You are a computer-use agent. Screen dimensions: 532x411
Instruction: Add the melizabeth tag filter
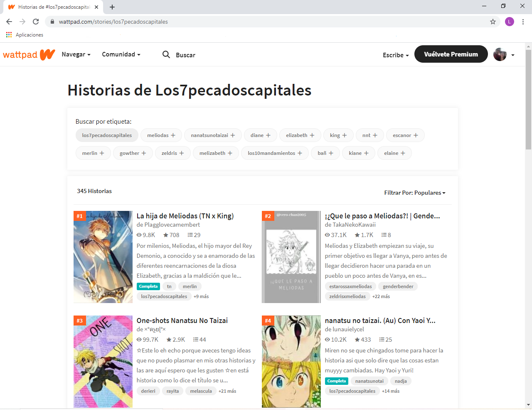(216, 153)
